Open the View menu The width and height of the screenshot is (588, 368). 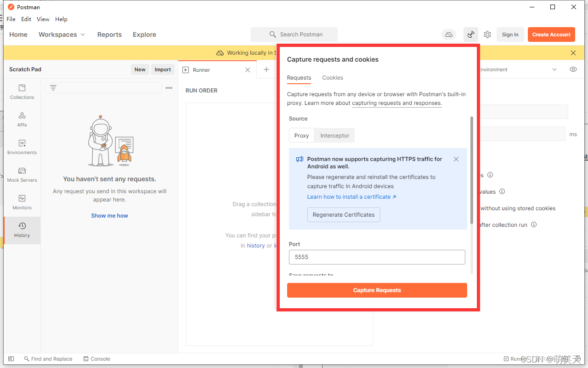[x=43, y=19]
